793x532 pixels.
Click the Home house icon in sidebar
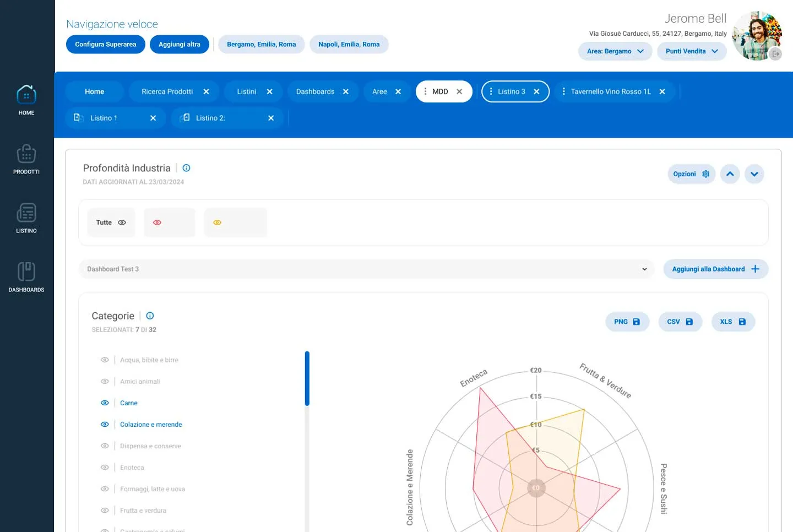click(x=26, y=95)
